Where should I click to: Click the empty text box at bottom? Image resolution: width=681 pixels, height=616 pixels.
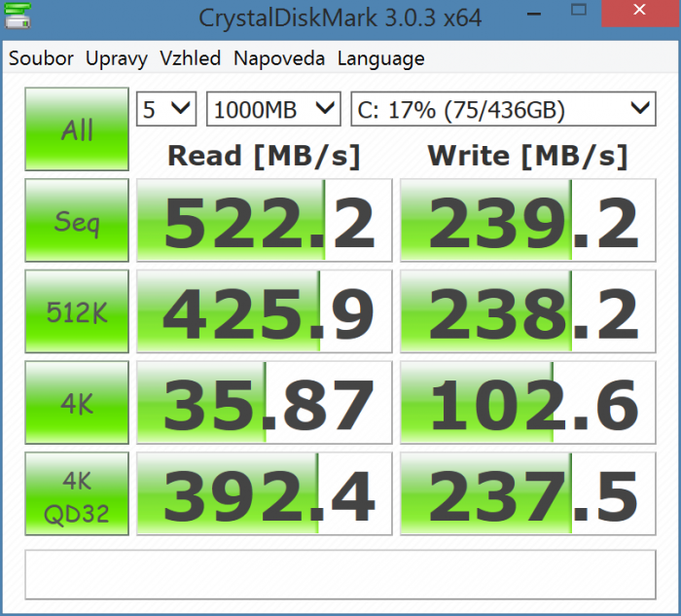pos(340,574)
